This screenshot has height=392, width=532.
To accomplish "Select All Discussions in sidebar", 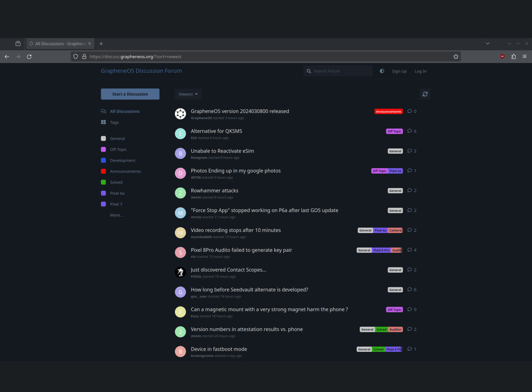I will pyautogui.click(x=120, y=111).
